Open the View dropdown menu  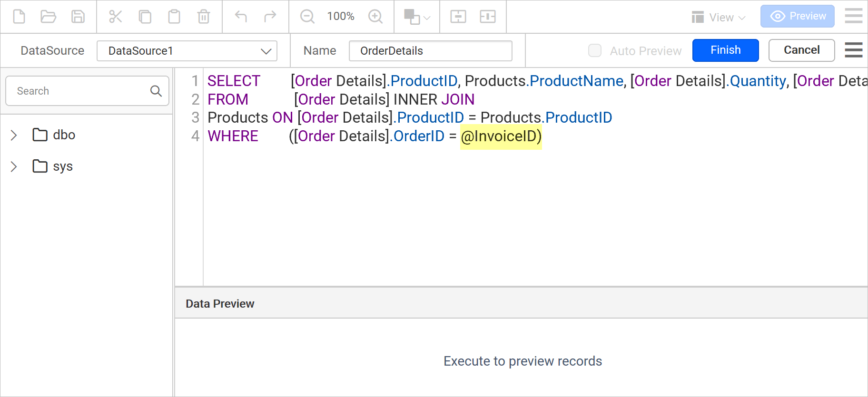[719, 17]
